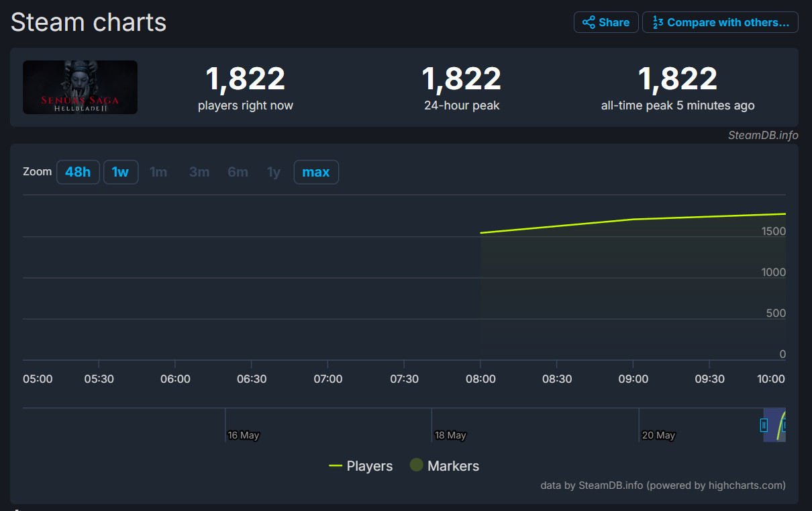Open the Senua's Saga Hellblade II game thumbnail
The width and height of the screenshot is (812, 511).
pyautogui.click(x=80, y=87)
